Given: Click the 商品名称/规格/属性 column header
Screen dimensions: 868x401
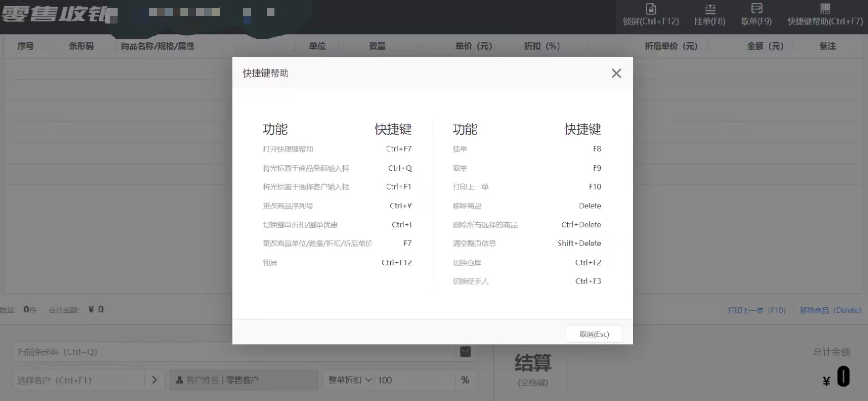Looking at the screenshot, I should (x=157, y=46).
